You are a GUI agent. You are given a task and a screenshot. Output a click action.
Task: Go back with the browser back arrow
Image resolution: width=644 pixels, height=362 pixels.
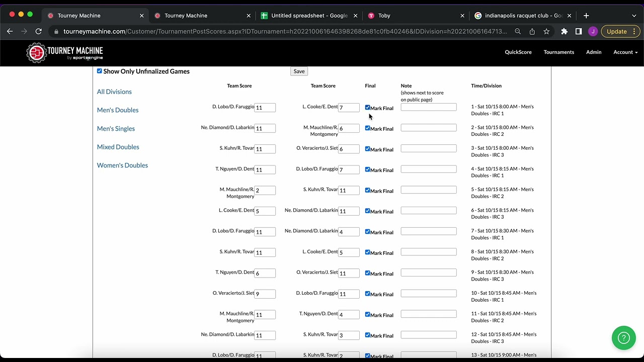pos(10,31)
